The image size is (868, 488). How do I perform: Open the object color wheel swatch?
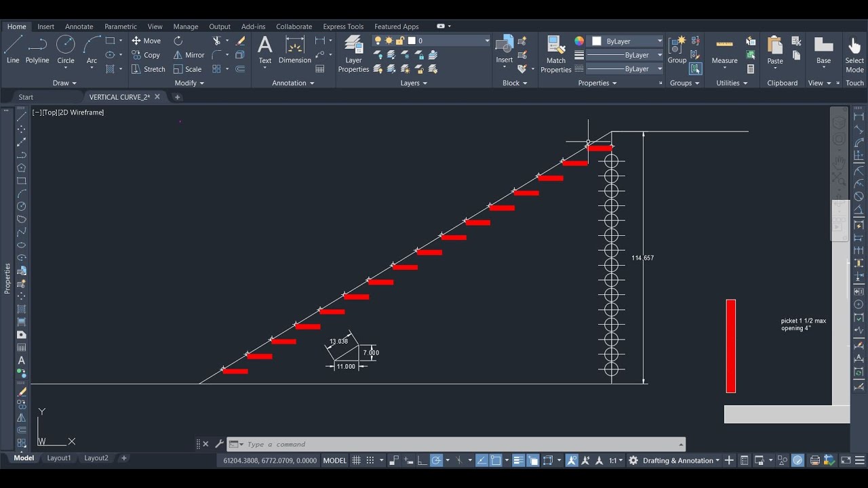pyautogui.click(x=579, y=41)
